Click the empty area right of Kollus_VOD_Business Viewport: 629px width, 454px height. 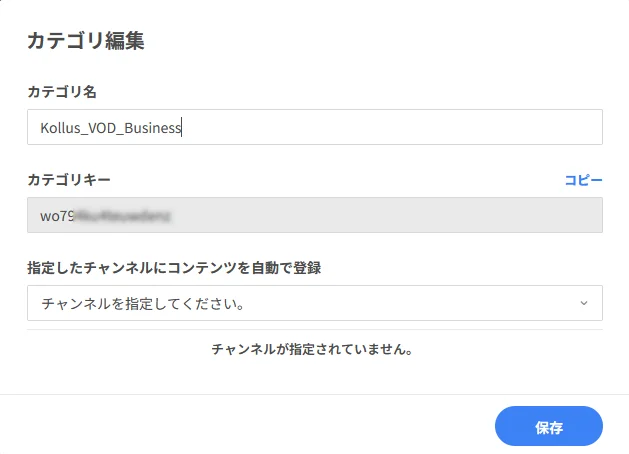391,127
